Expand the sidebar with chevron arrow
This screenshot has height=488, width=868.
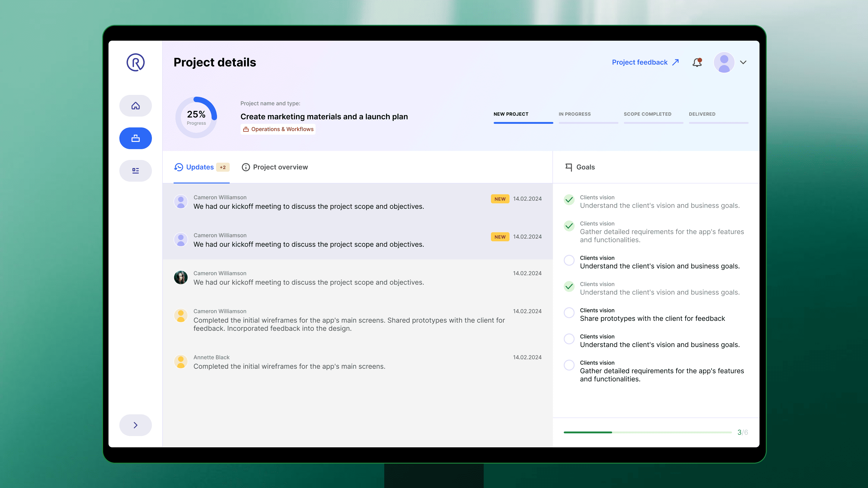[135, 425]
